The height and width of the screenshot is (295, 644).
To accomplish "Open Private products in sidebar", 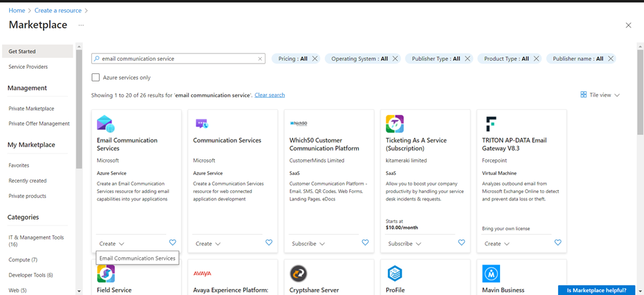I will [x=27, y=196].
